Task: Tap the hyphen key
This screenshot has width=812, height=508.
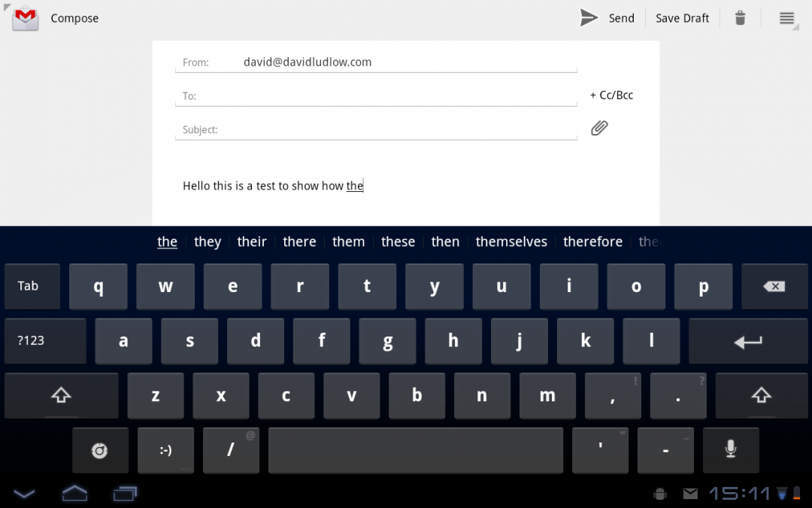Action: pos(665,451)
